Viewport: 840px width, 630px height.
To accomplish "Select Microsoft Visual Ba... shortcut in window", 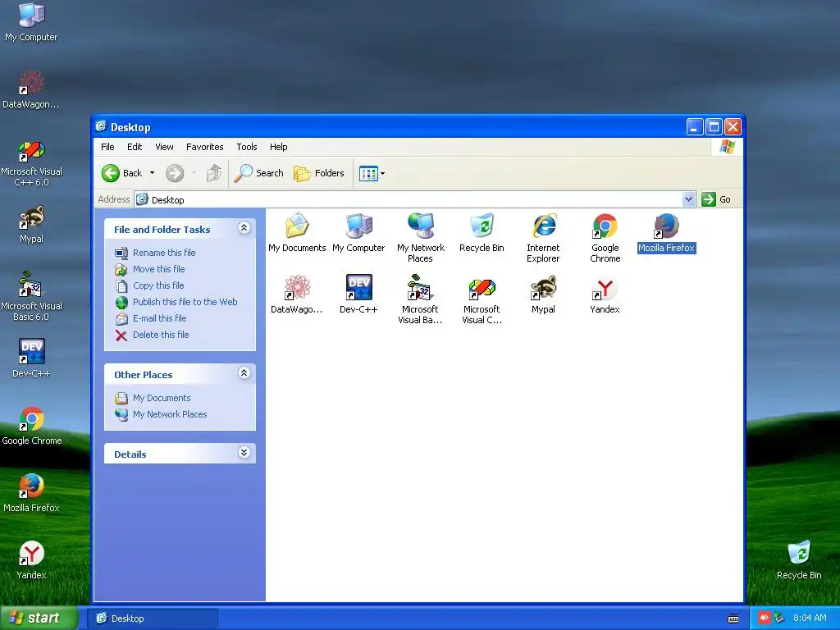I will (x=421, y=299).
